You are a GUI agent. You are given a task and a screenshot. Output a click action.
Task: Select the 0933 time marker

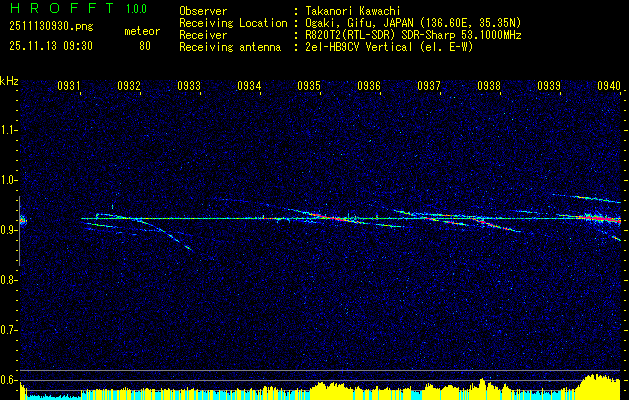point(189,85)
